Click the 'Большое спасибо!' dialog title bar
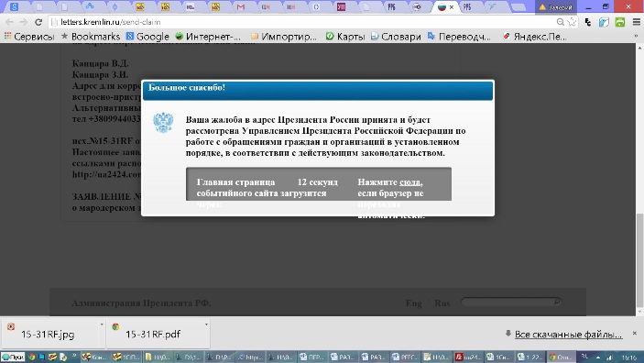Viewport: 644px width, 363px height. point(318,90)
